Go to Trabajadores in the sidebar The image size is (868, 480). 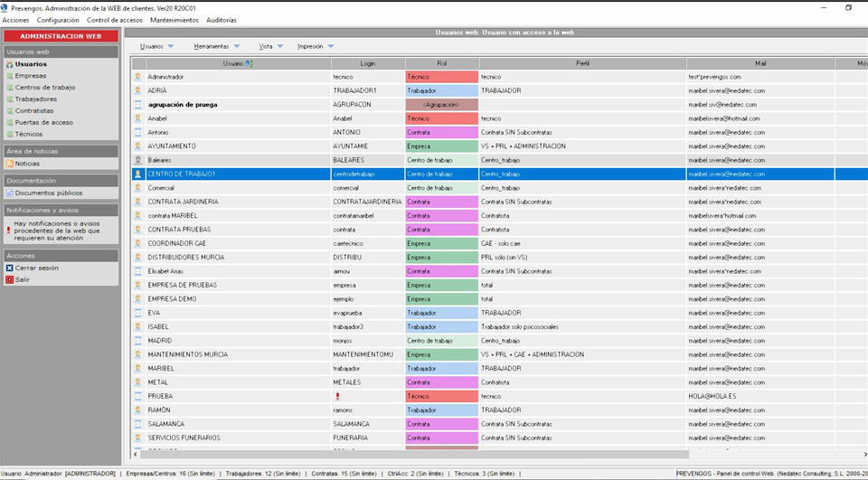[35, 99]
